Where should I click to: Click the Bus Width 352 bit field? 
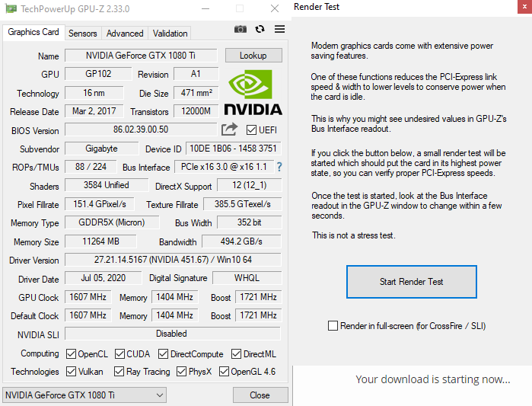tap(250, 222)
